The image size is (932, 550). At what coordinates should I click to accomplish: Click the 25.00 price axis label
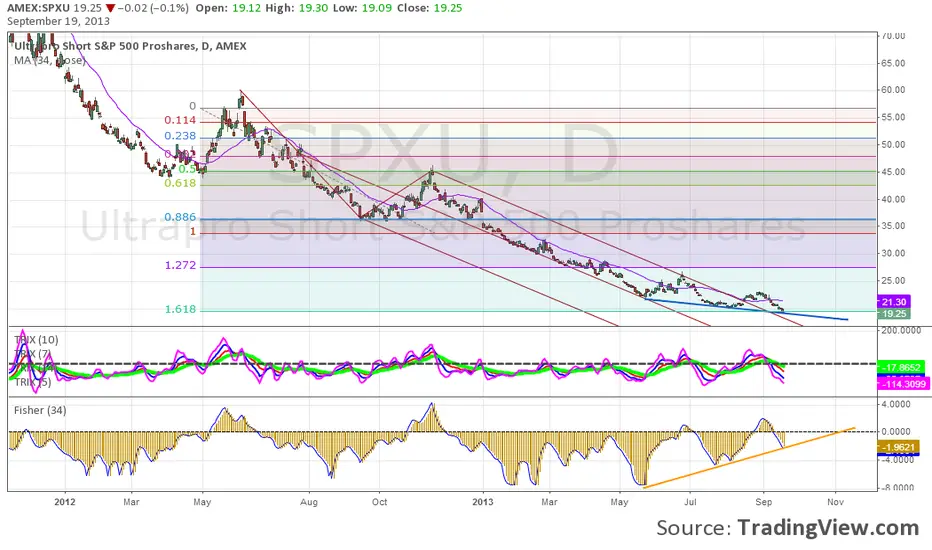coord(893,281)
